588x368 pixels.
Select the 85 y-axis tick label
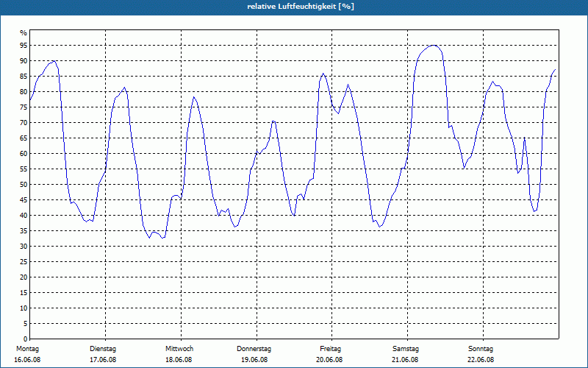click(24, 77)
